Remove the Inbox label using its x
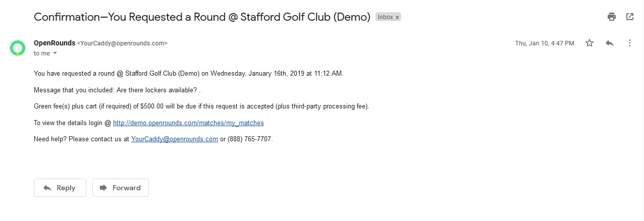 [397, 17]
